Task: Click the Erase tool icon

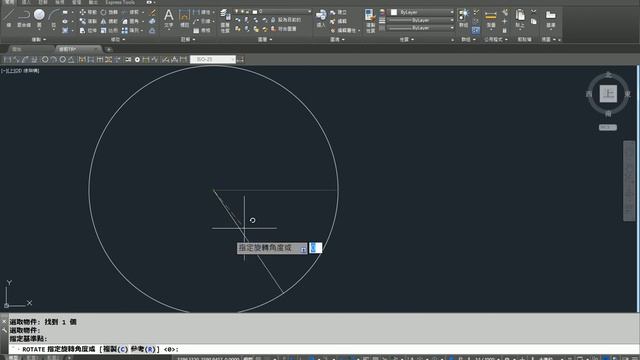Action: (153, 12)
